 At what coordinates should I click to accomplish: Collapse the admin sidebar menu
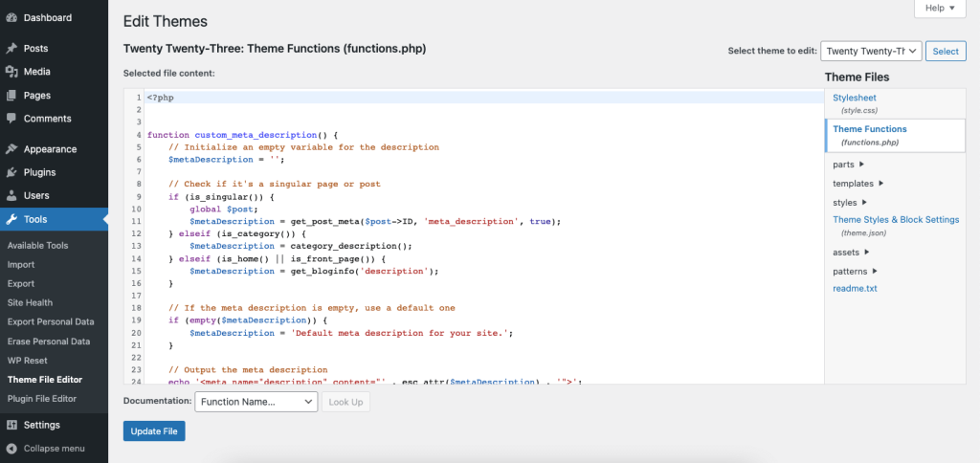(11, 448)
